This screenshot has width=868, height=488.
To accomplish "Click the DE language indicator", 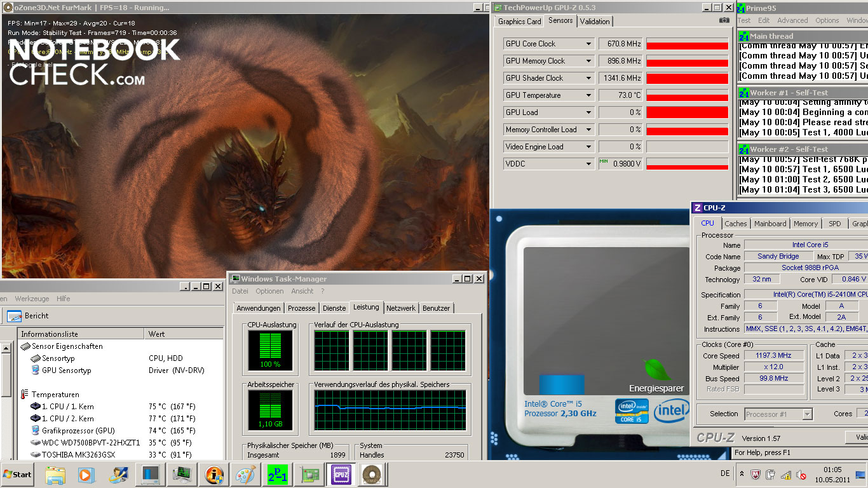I will [x=725, y=474].
